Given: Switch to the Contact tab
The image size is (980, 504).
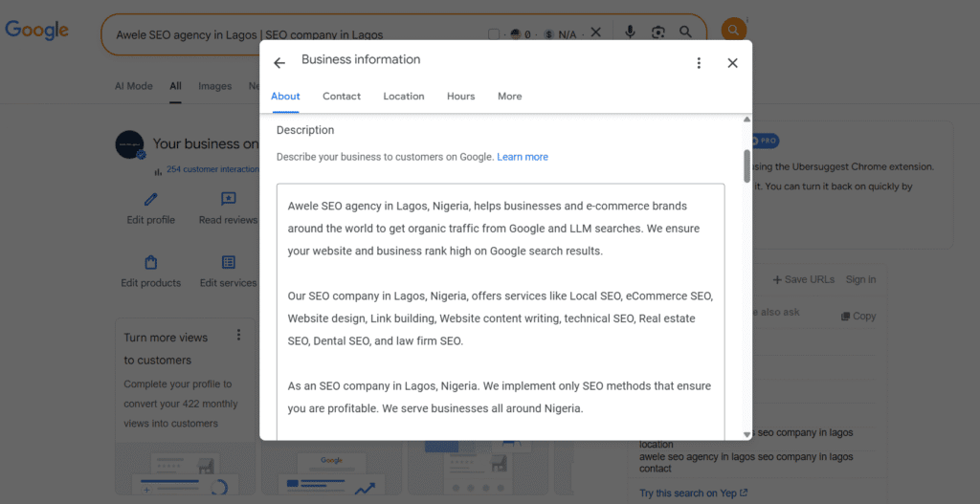Looking at the screenshot, I should coord(342,97).
